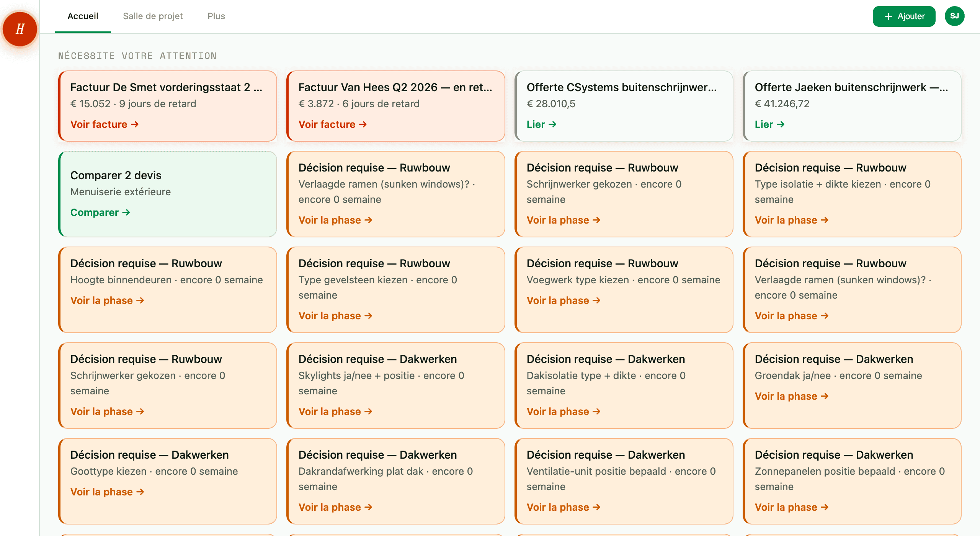Select the Menuiserie extérieure subtitle
Screen dimensions: 980x536
click(121, 192)
